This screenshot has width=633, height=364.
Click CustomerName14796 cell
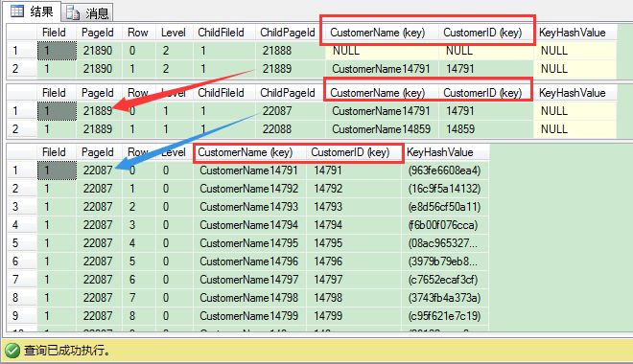[x=249, y=262]
